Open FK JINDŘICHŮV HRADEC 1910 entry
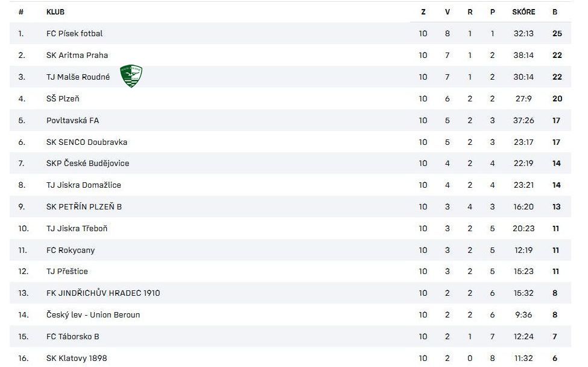 click(103, 293)
